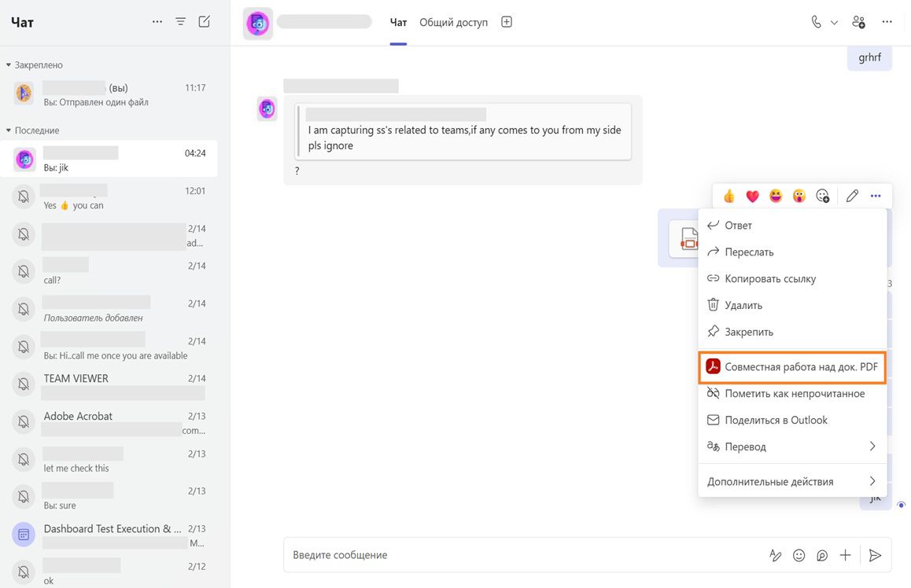Collapse the Закреплено section
Screen dimensions: 911x588
click(x=8, y=64)
